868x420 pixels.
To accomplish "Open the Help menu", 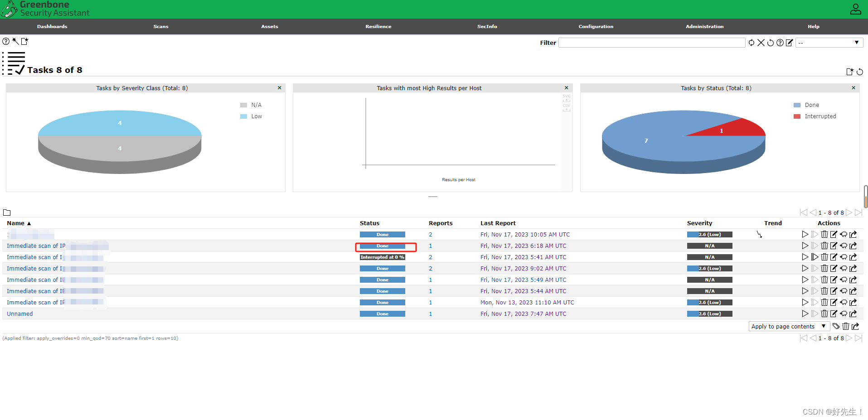I will pos(814,26).
